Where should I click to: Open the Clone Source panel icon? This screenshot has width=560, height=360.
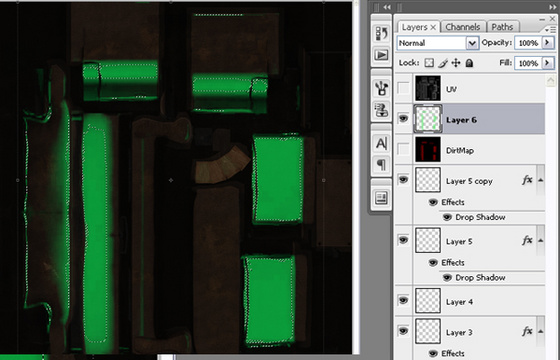click(381, 109)
